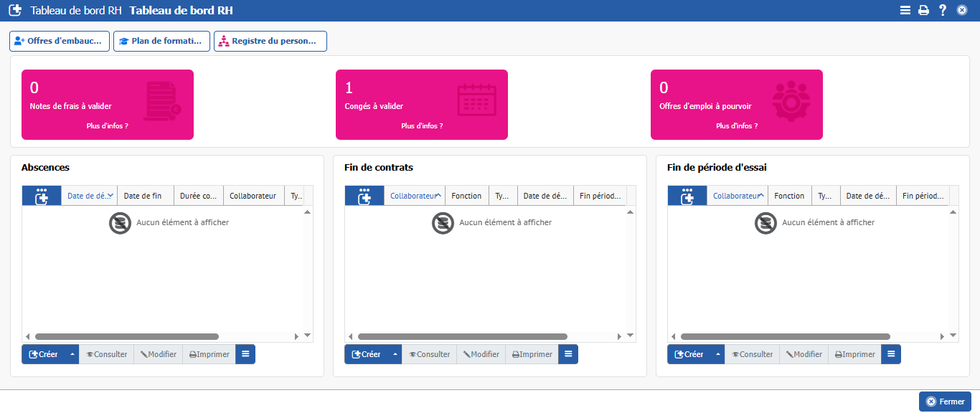
Task: Expand the Créer dropdown arrow under Fin de période d'essai
Action: [x=717, y=354]
